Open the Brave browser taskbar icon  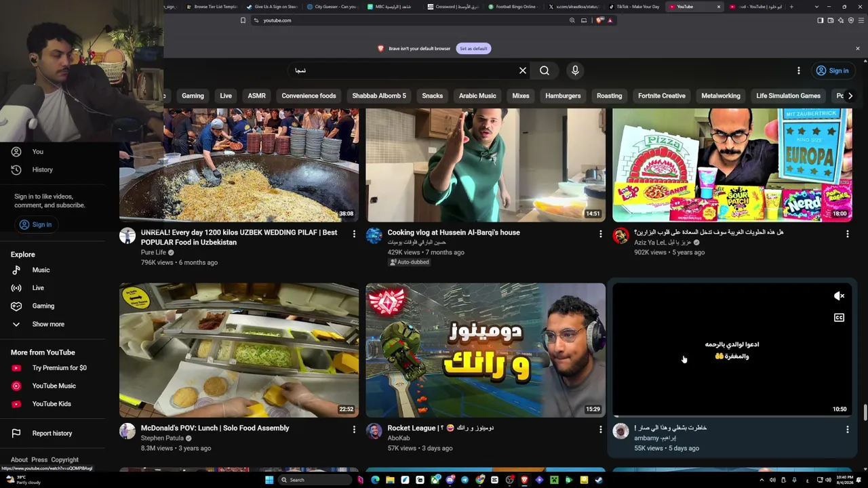[524, 480]
